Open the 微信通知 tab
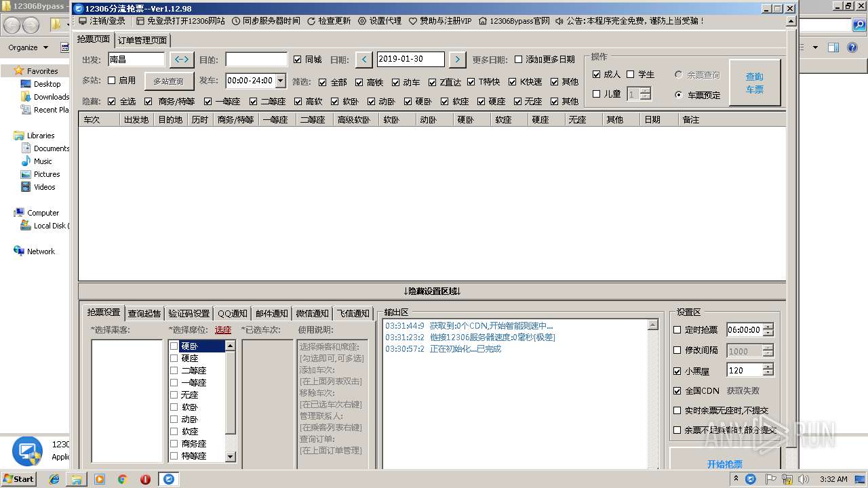Screen dimensions: 868x488 point(313,313)
